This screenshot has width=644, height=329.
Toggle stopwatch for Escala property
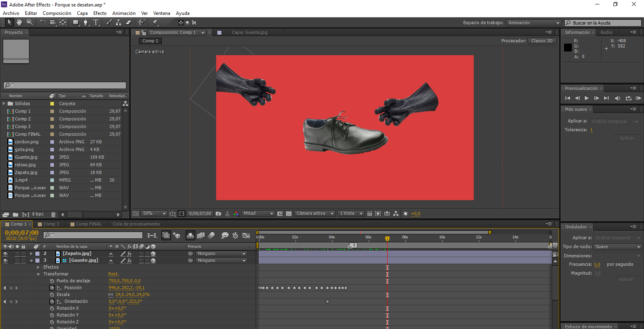(x=52, y=295)
